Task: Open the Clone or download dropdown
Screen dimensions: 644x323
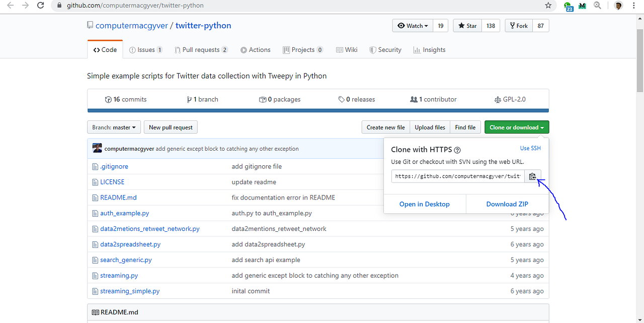Action: [516, 127]
